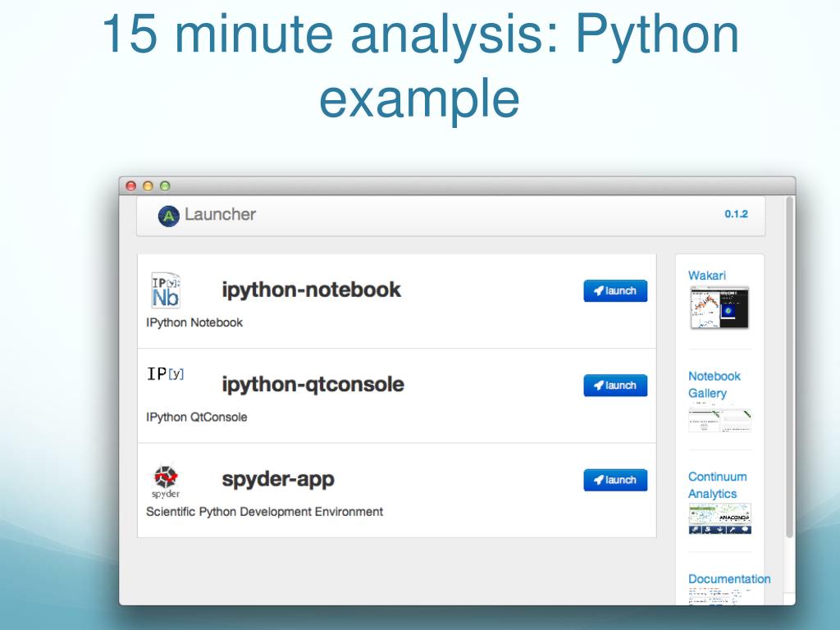
Task: Maximize the Launcher window with green button
Action: coord(165,186)
